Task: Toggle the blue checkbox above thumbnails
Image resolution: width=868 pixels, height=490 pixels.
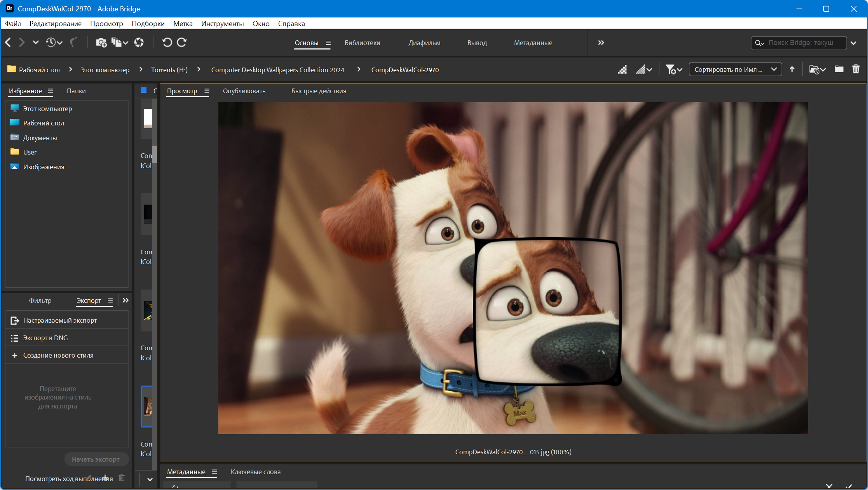Action: (x=143, y=90)
